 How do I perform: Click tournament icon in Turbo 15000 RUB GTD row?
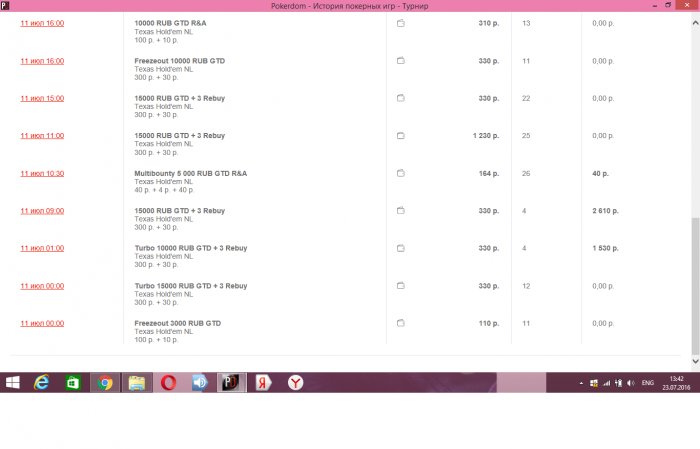click(400, 286)
